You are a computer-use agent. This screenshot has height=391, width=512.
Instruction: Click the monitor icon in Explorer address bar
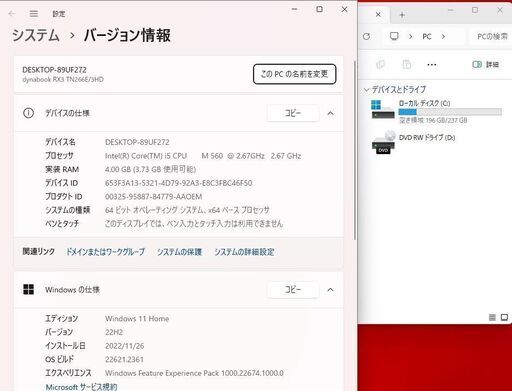[394, 36]
